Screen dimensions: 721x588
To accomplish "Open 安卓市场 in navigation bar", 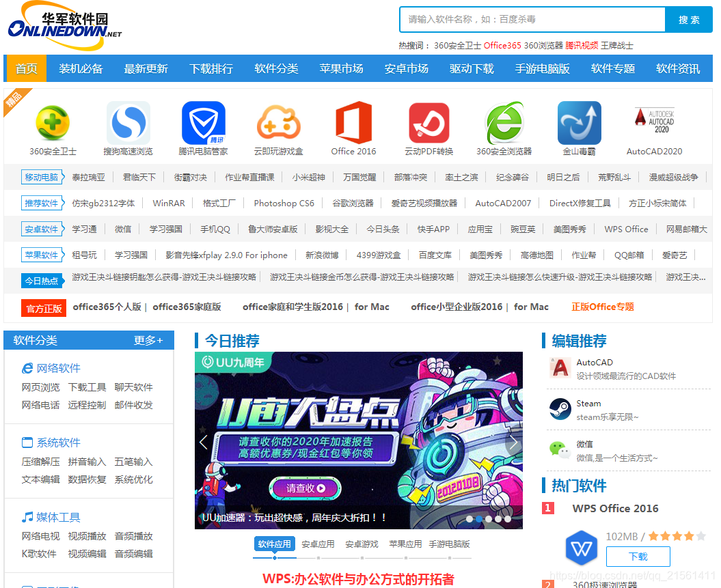I will [407, 68].
